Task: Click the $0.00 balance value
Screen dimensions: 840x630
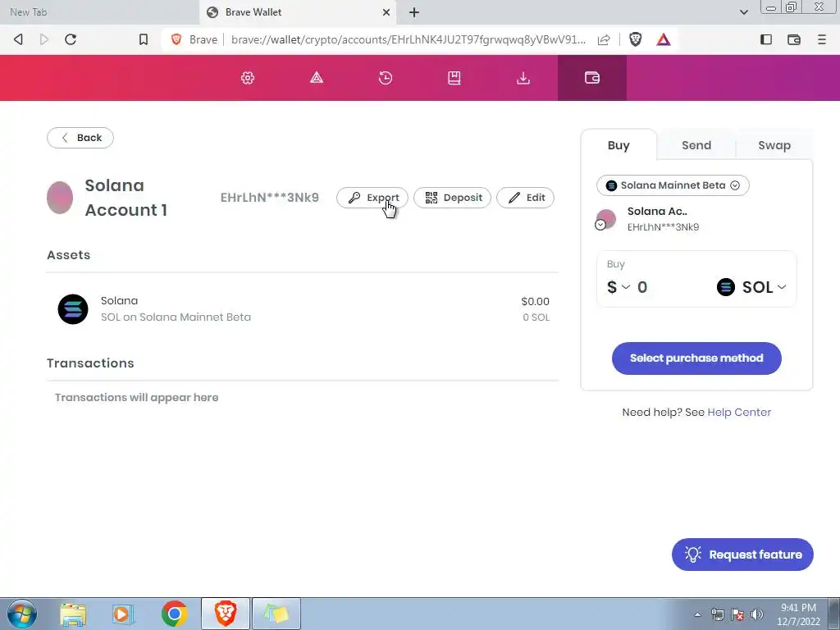Action: click(535, 302)
